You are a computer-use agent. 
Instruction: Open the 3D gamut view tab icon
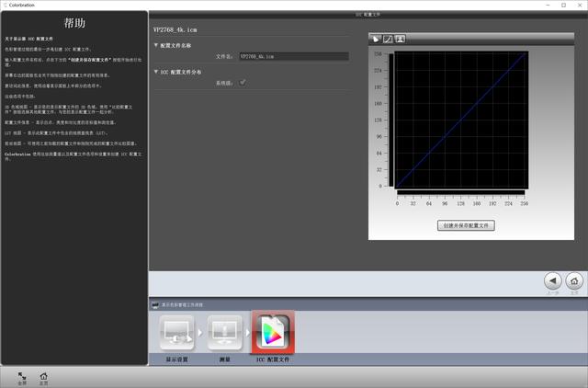coord(376,39)
